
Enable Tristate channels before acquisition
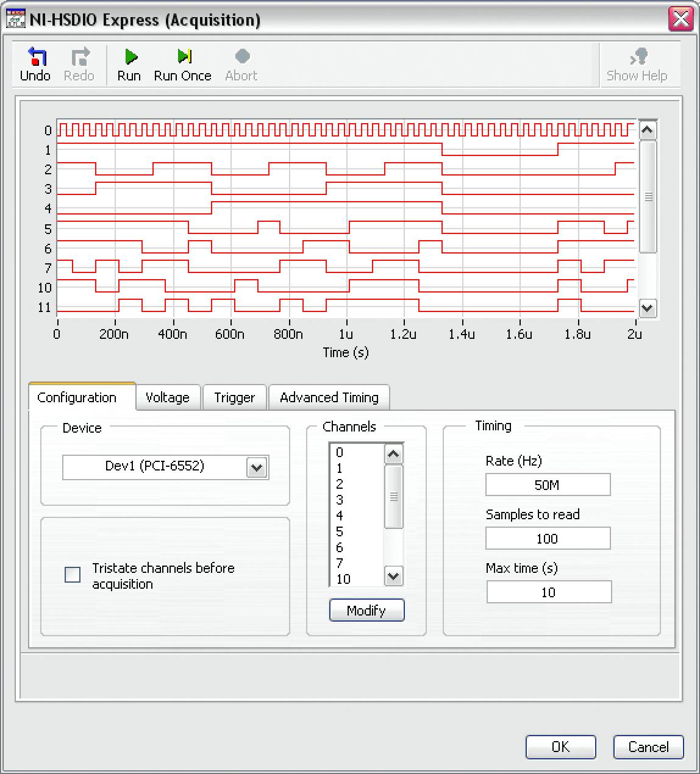coord(72,574)
